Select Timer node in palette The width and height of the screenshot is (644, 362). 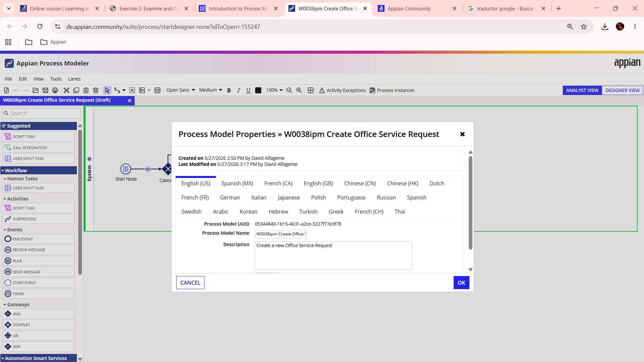click(39, 294)
